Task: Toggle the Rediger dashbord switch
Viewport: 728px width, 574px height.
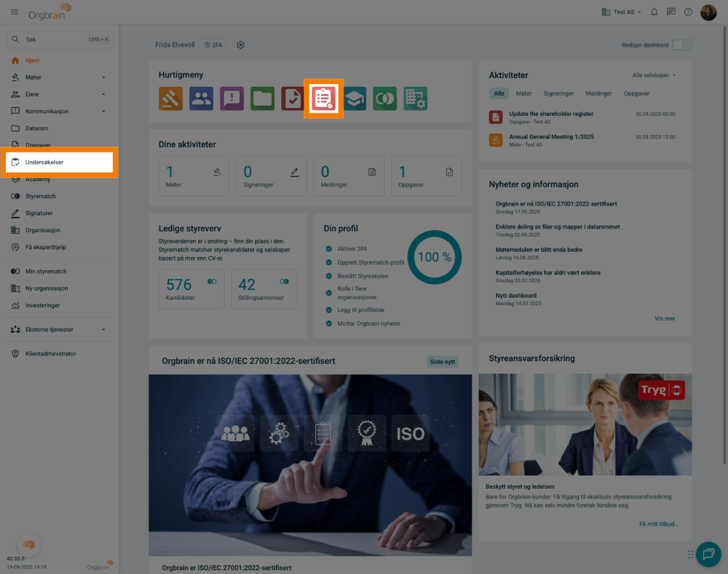Action: 682,45
